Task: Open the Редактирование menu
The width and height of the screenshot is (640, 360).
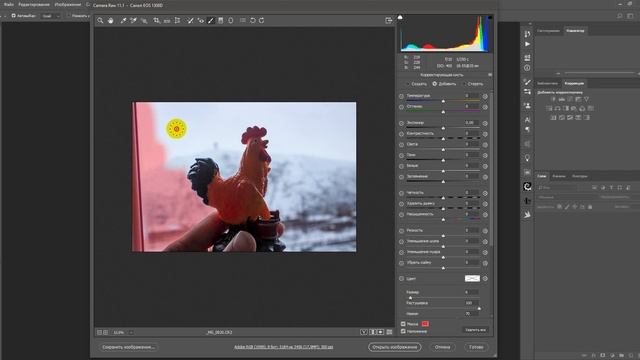Action: pos(34,4)
